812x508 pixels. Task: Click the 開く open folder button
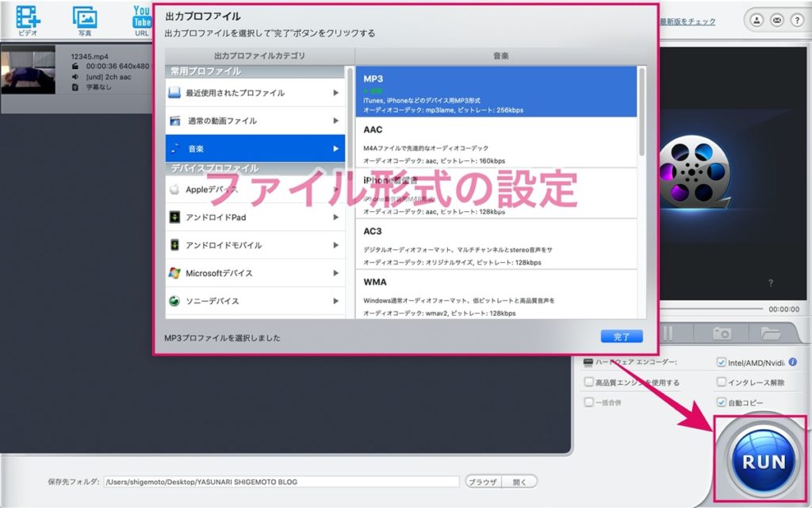point(519,482)
